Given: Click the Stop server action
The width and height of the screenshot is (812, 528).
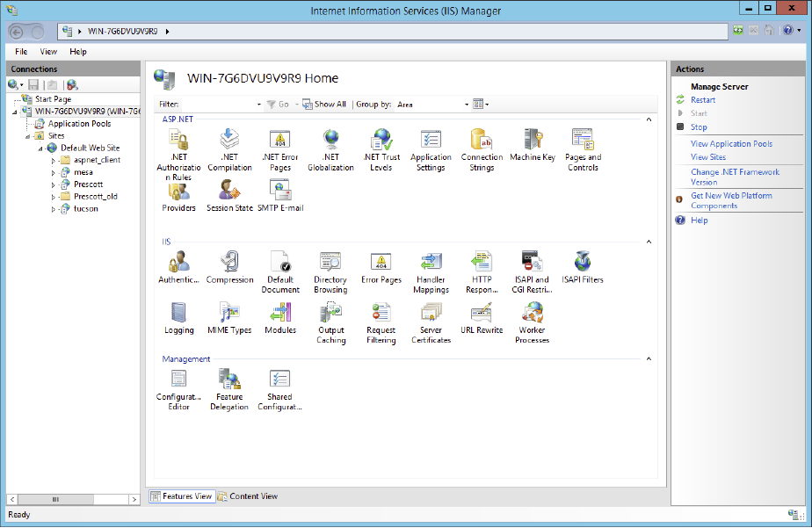Looking at the screenshot, I should point(699,127).
